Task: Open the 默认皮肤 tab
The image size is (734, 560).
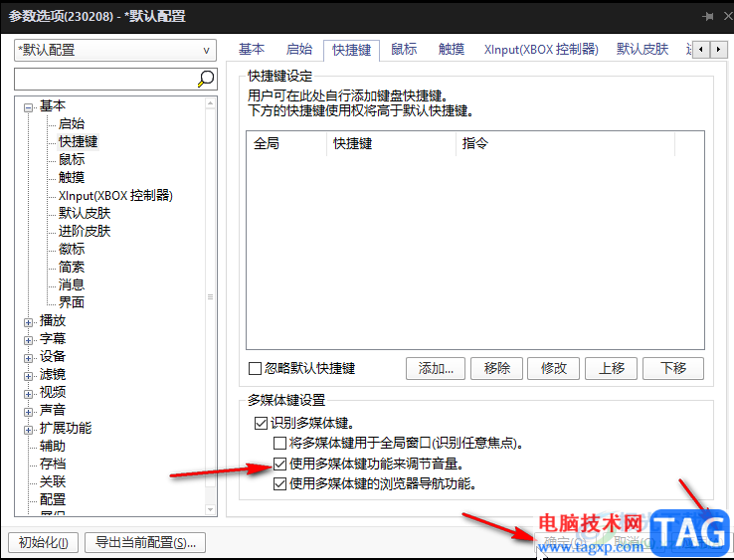Action: tap(642, 49)
